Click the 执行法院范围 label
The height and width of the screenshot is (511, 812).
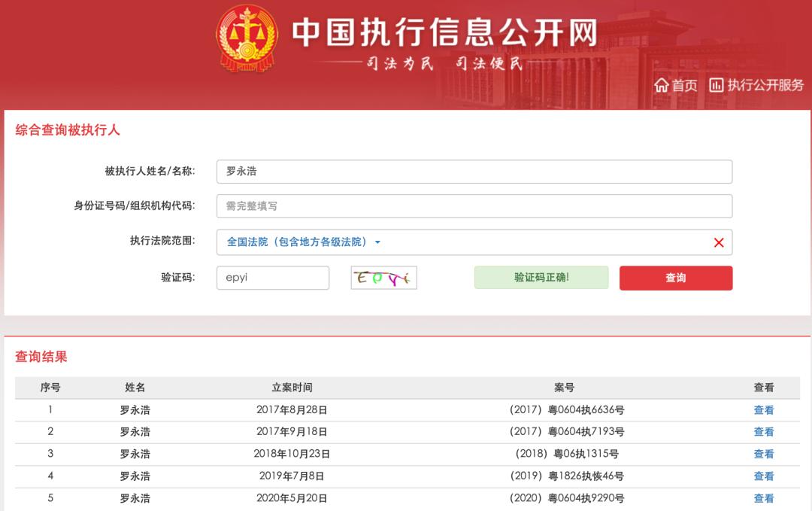coord(162,241)
